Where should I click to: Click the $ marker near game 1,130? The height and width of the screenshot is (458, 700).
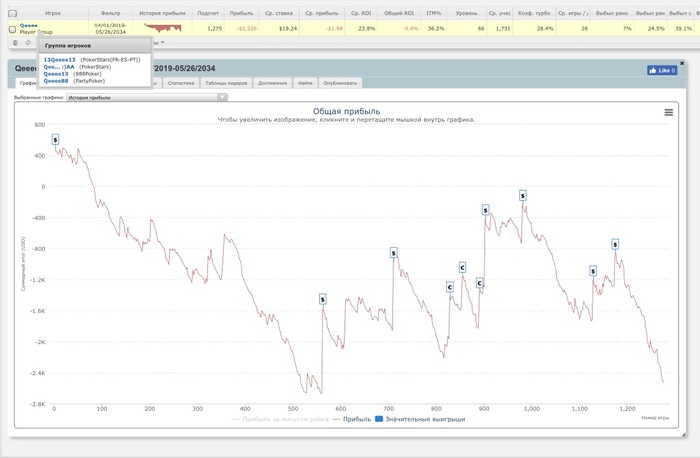click(593, 271)
